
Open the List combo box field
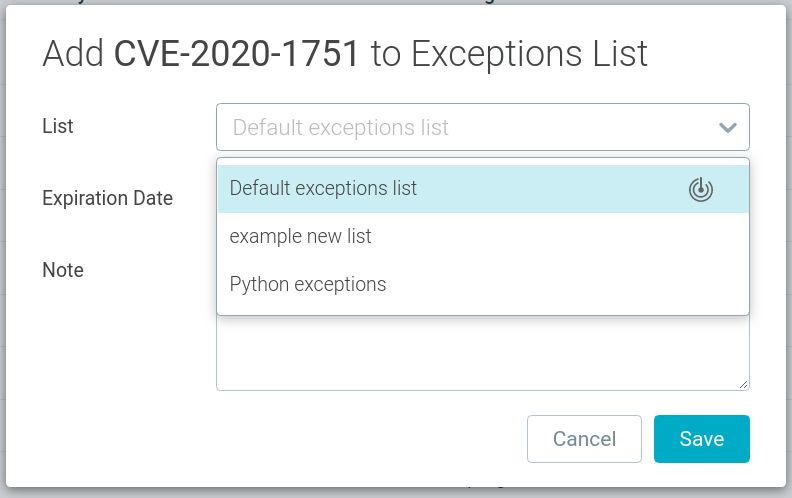(x=483, y=127)
